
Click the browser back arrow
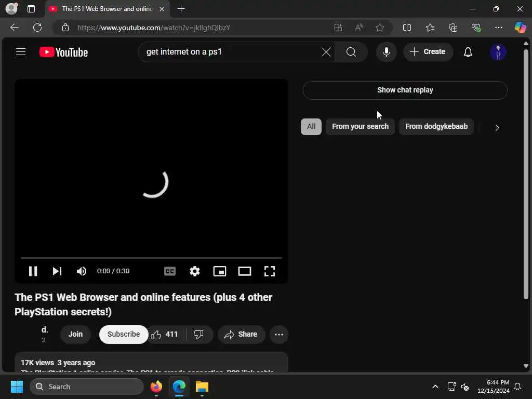[x=14, y=28]
